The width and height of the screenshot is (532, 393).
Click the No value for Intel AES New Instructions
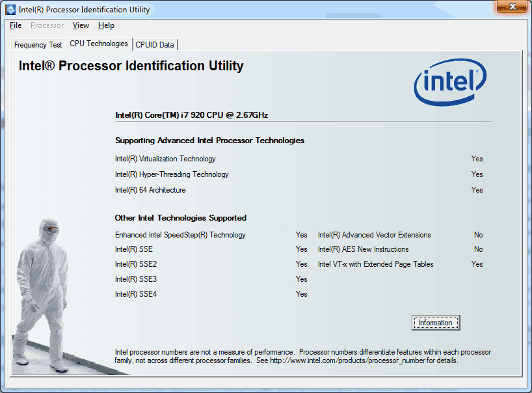(x=478, y=249)
